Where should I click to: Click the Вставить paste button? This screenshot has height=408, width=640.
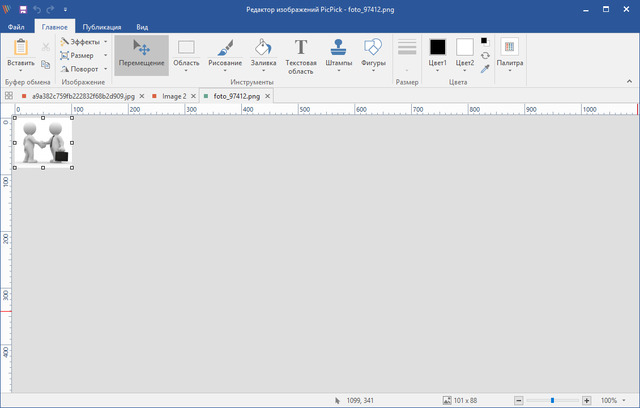click(21, 53)
